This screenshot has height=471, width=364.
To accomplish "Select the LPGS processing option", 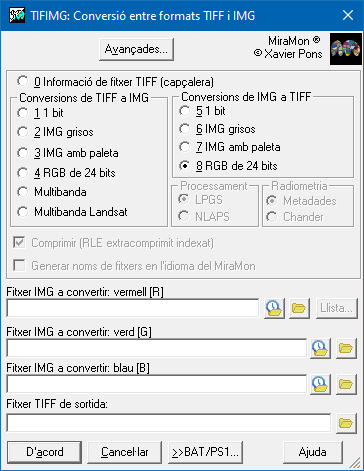I will (200, 200).
